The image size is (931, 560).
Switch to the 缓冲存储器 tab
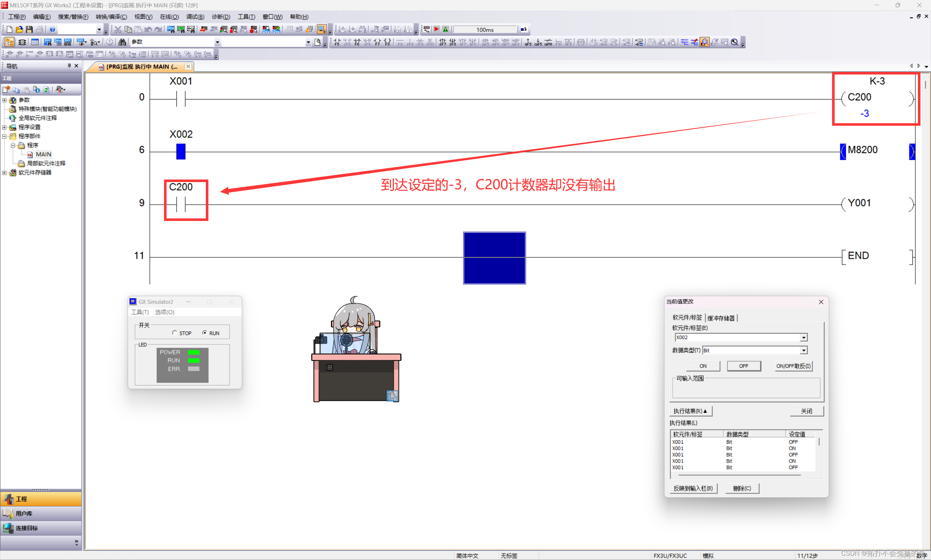pyautogui.click(x=721, y=318)
